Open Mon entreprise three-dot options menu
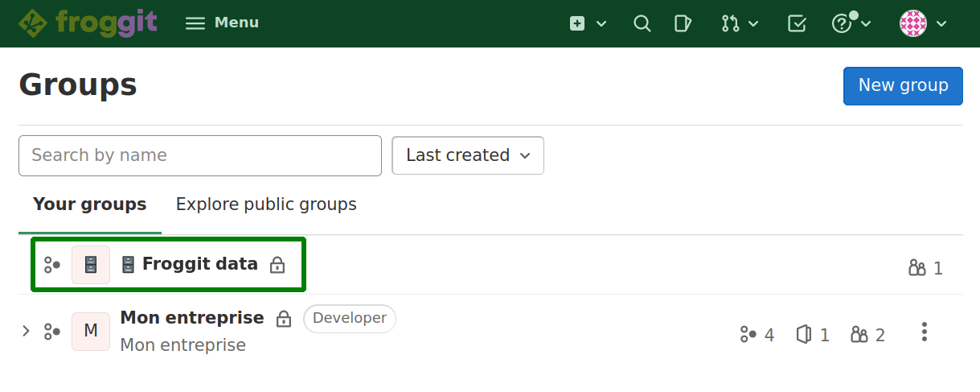 point(925,332)
